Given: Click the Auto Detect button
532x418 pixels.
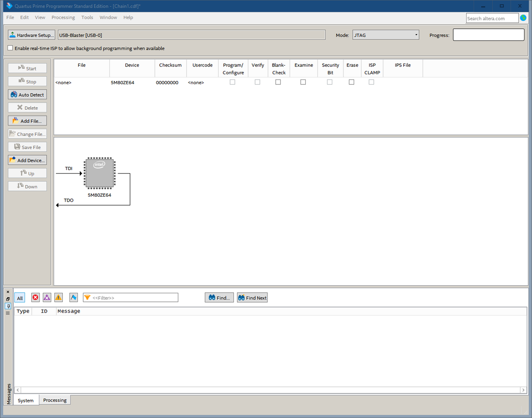Looking at the screenshot, I should tap(28, 95).
